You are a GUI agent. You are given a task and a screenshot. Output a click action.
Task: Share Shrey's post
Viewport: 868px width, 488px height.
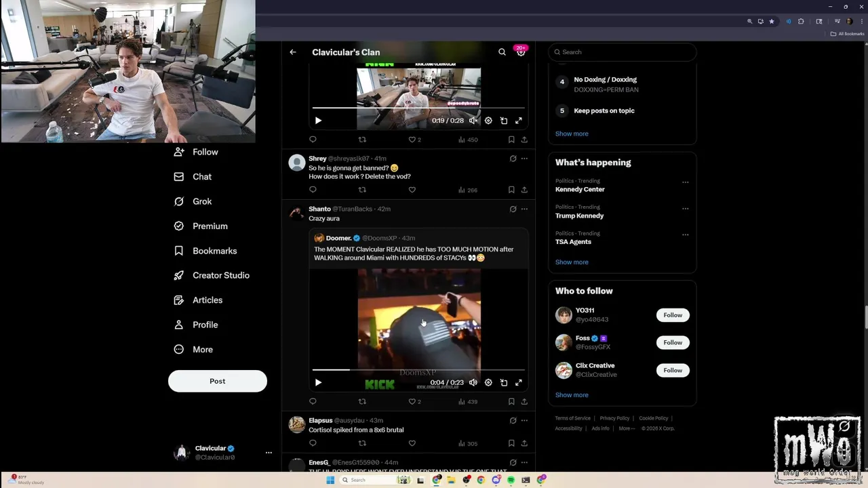[524, 190]
